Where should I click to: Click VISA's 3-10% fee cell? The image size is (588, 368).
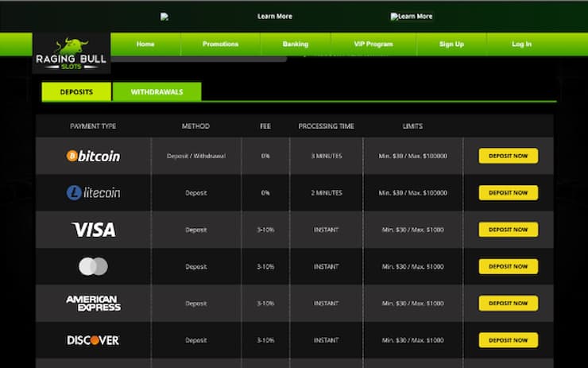(265, 230)
